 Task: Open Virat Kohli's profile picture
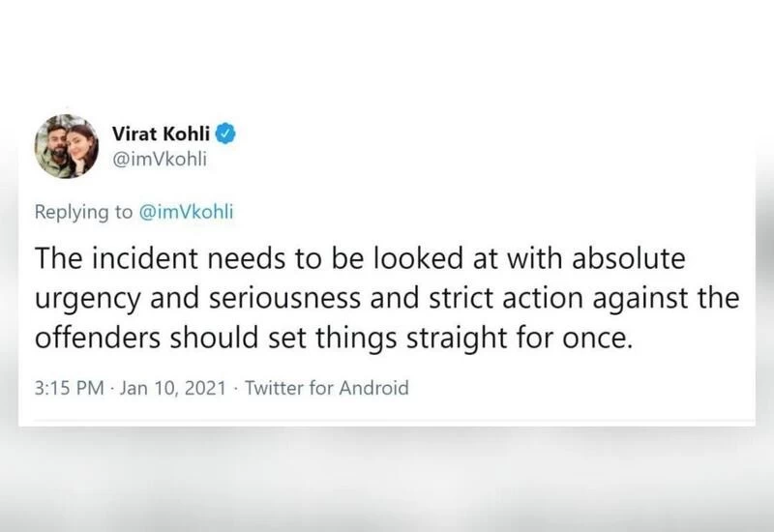tap(68, 146)
